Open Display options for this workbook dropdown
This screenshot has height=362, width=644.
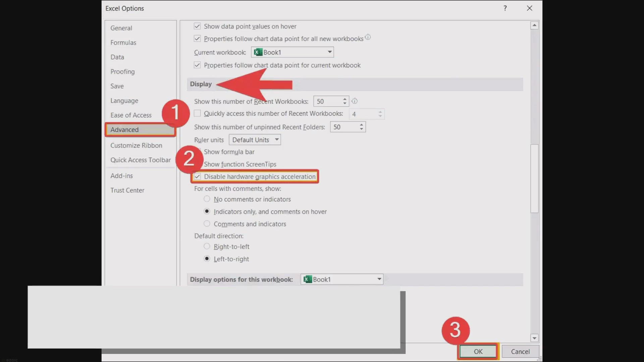click(x=379, y=279)
